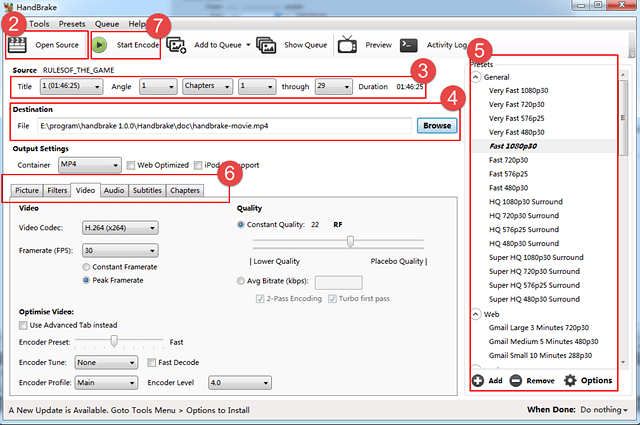640x425 pixels.
Task: Open the Encoder Level dropdown
Action: click(x=240, y=383)
